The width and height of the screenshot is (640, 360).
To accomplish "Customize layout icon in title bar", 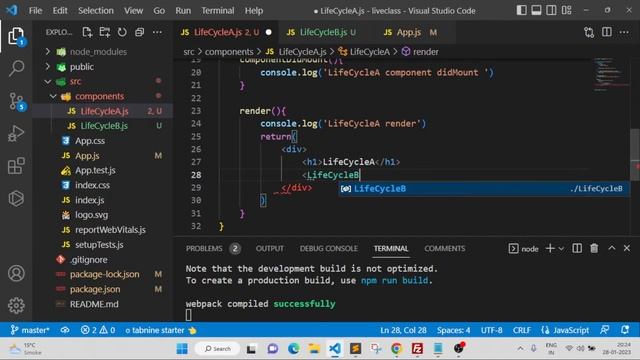I will [x=567, y=10].
